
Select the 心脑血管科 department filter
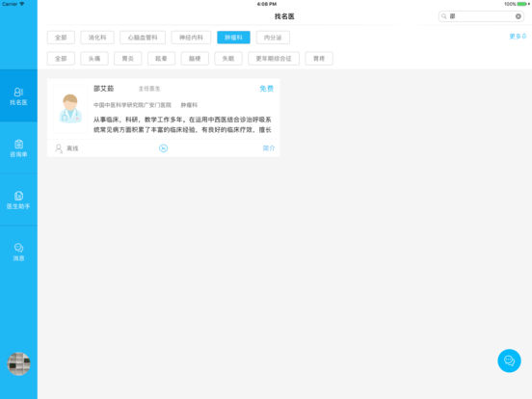click(x=143, y=38)
